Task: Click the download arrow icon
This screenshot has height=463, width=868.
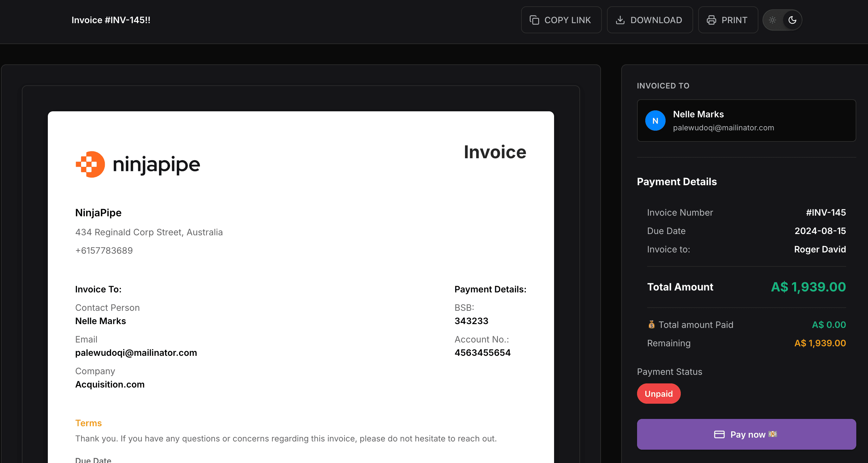Action: [620, 20]
